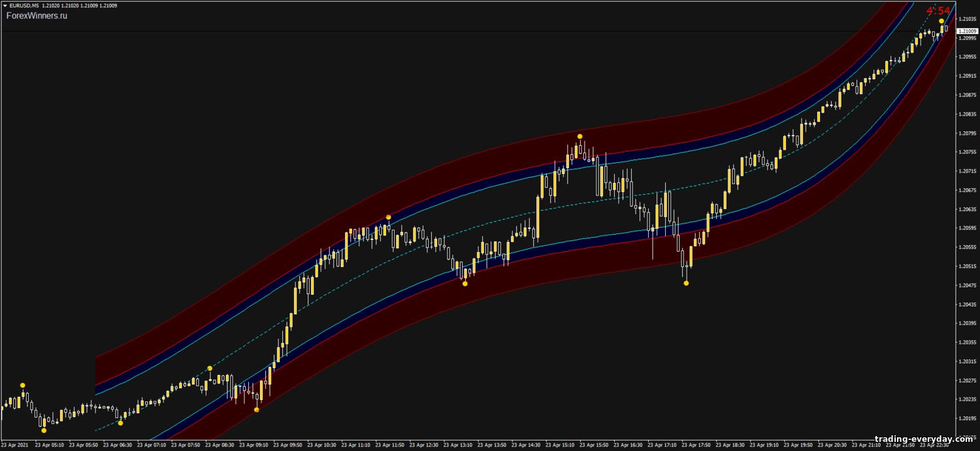Click the 23 Apr 19:10 time label
This screenshot has height=451, width=980.
point(763,446)
